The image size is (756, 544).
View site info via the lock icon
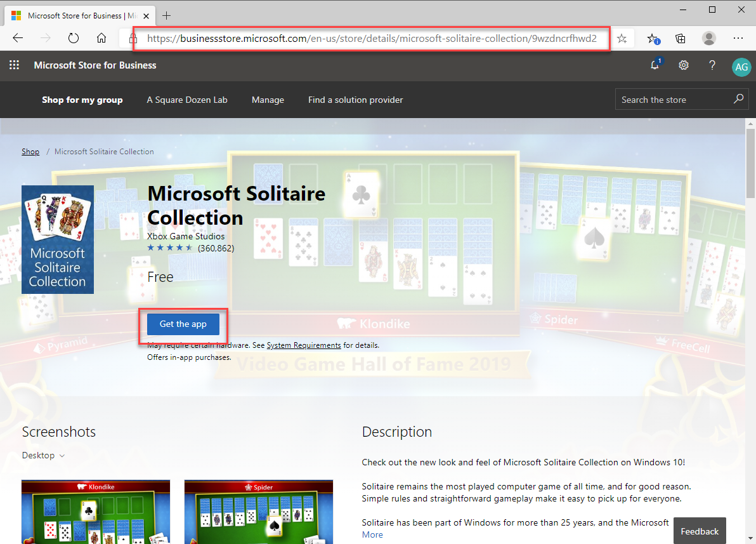[x=133, y=39]
